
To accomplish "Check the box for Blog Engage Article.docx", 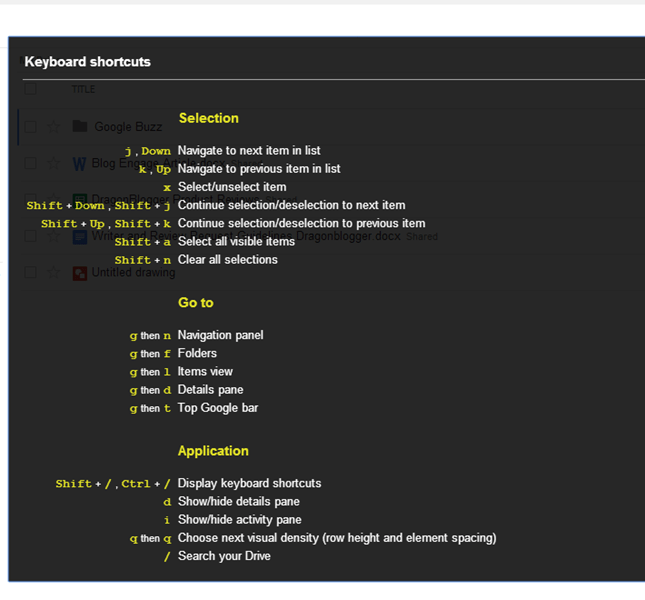I will (30, 163).
